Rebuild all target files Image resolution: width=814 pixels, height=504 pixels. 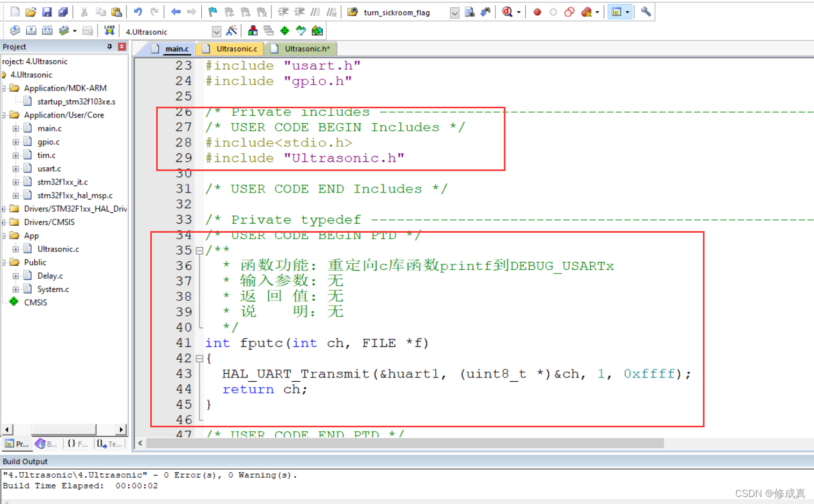[47, 31]
